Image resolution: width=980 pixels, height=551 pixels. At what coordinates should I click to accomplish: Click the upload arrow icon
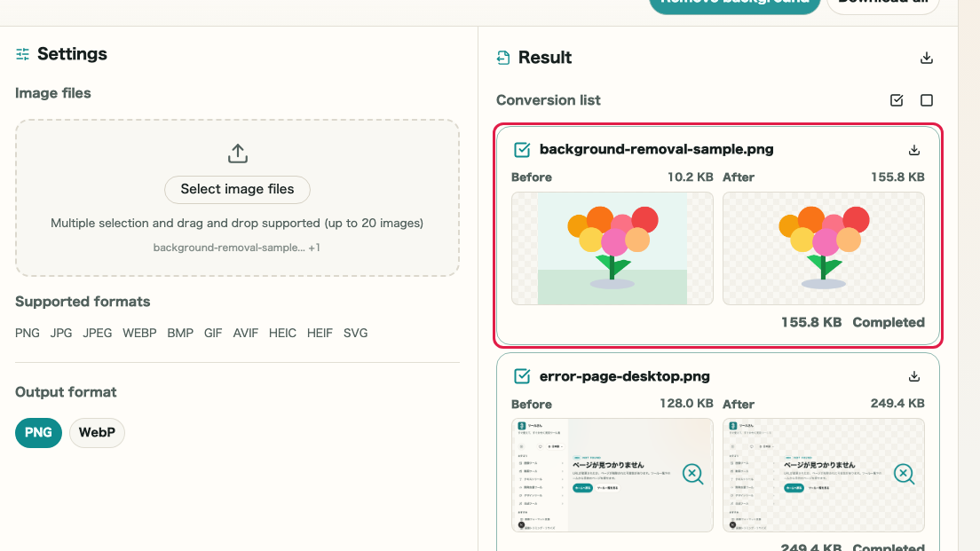(x=238, y=153)
